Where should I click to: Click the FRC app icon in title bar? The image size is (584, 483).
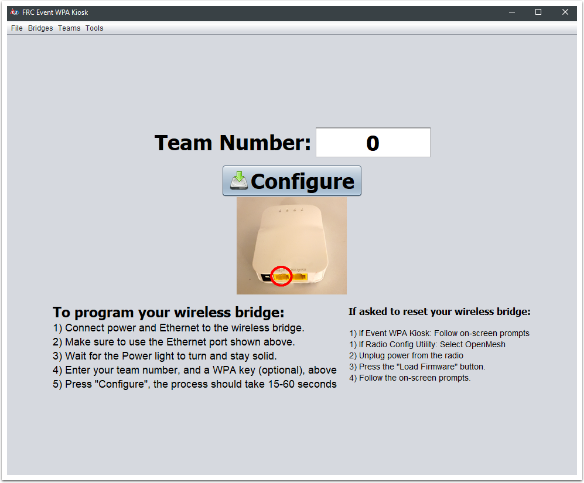15,12
